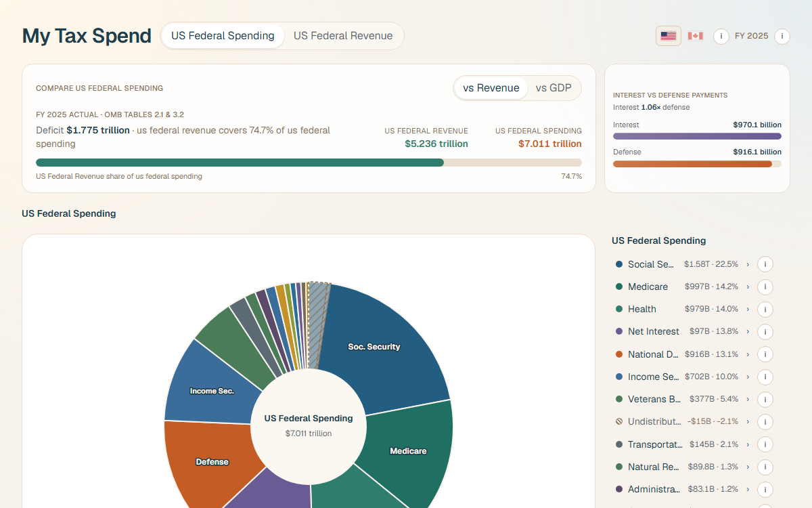Open info icon for National Defense row

point(765,354)
